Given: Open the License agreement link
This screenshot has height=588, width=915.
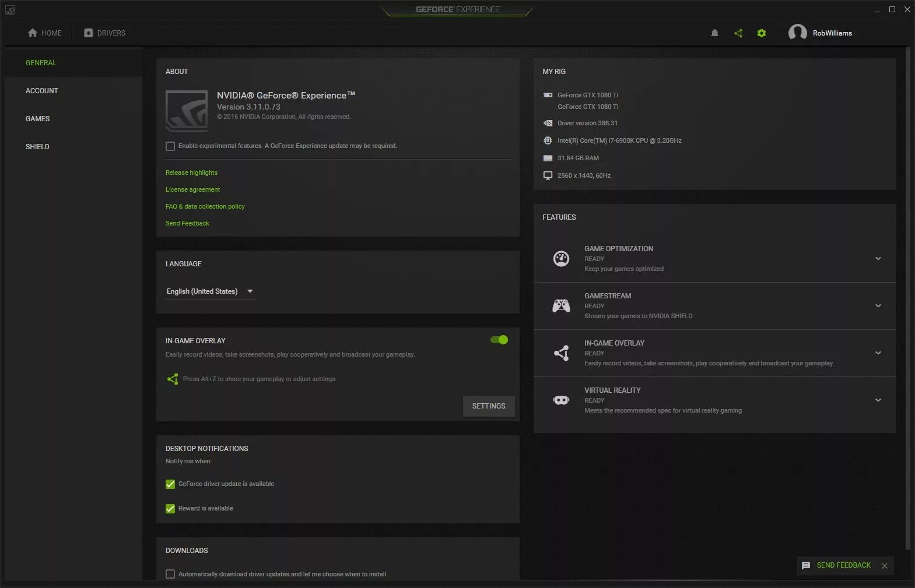Looking at the screenshot, I should pos(192,189).
